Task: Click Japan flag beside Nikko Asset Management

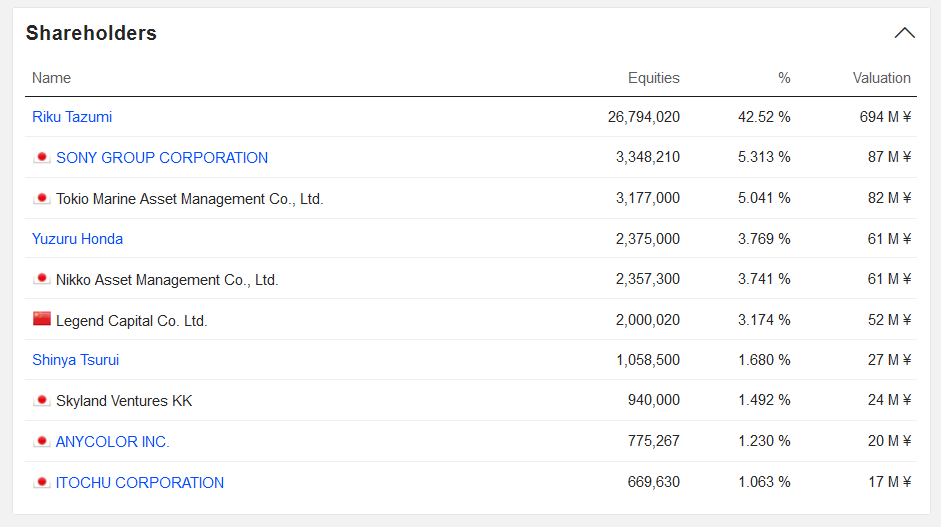Action: pos(42,279)
